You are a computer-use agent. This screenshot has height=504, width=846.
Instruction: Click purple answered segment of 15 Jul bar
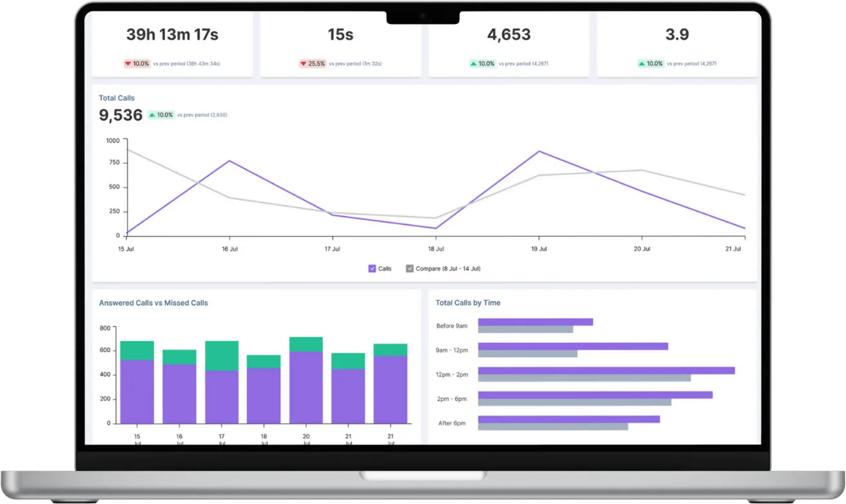[137, 391]
